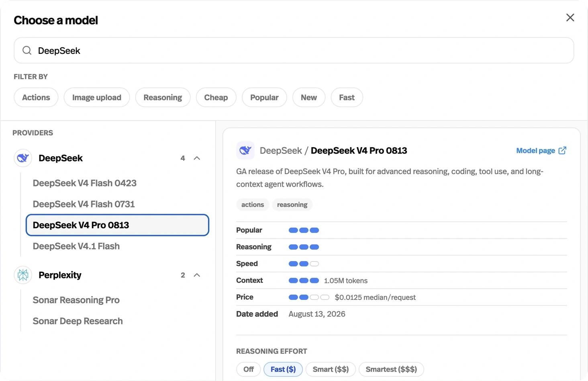Toggle the Actions filter chip
The height and width of the screenshot is (381, 588).
coord(36,97)
